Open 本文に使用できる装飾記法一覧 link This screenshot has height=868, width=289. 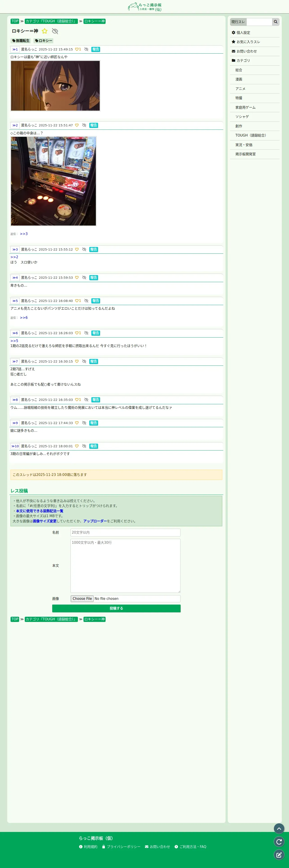pyautogui.click(x=39, y=511)
